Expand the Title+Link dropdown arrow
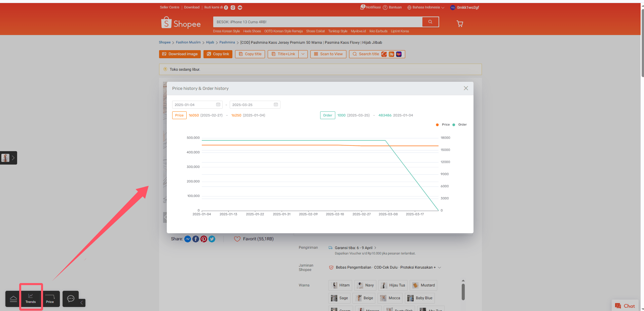Viewport: 644px width, 311px height. point(303,54)
